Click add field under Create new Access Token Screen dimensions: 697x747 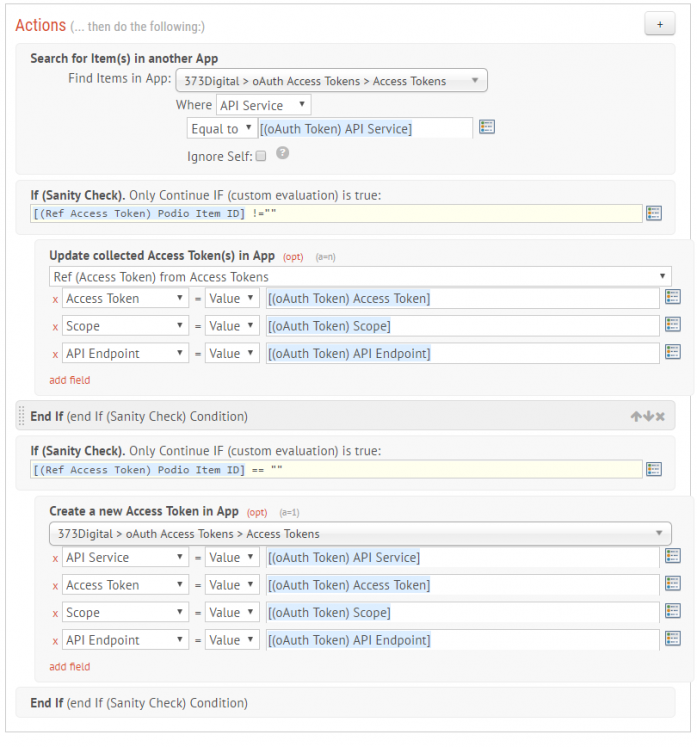[x=70, y=666]
